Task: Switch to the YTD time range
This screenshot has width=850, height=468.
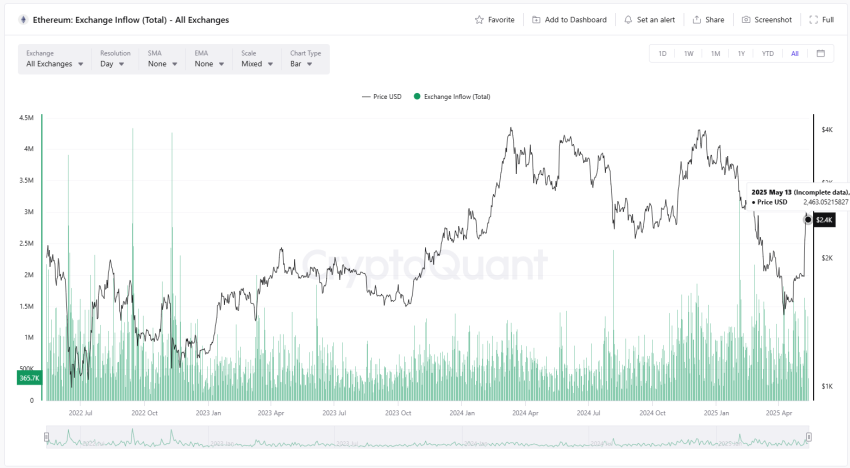Action: click(x=767, y=53)
